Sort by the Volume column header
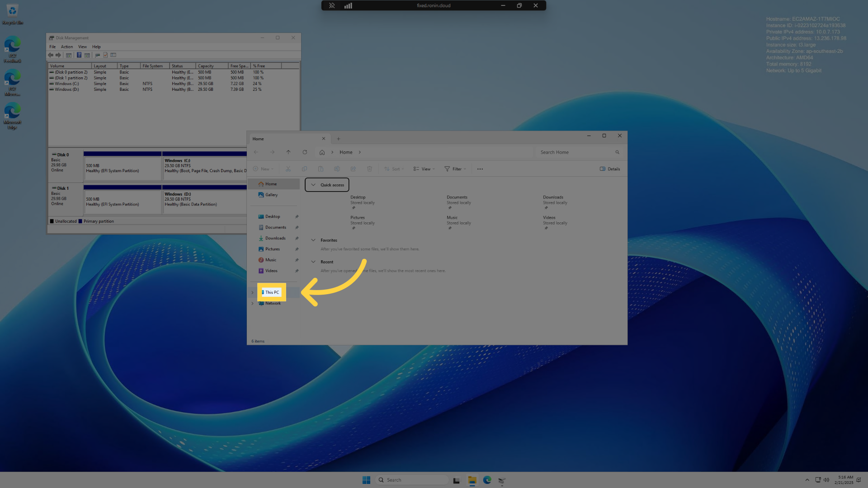This screenshot has width=868, height=488. click(x=70, y=66)
